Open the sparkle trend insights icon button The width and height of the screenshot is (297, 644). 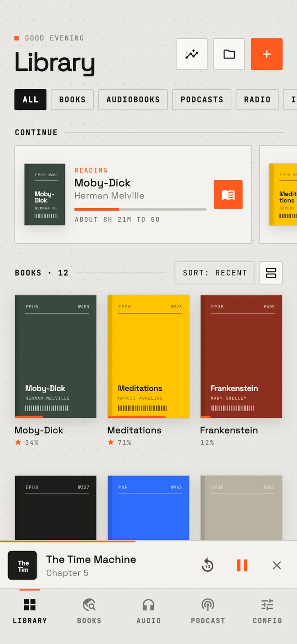click(192, 54)
